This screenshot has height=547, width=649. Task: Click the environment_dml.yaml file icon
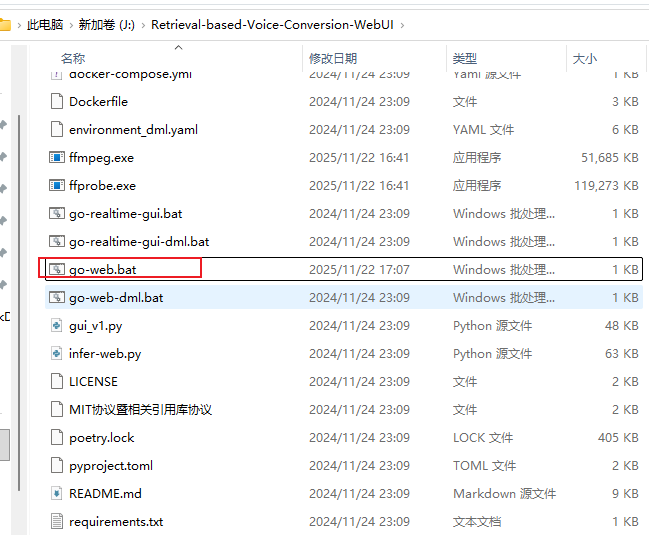tap(57, 130)
